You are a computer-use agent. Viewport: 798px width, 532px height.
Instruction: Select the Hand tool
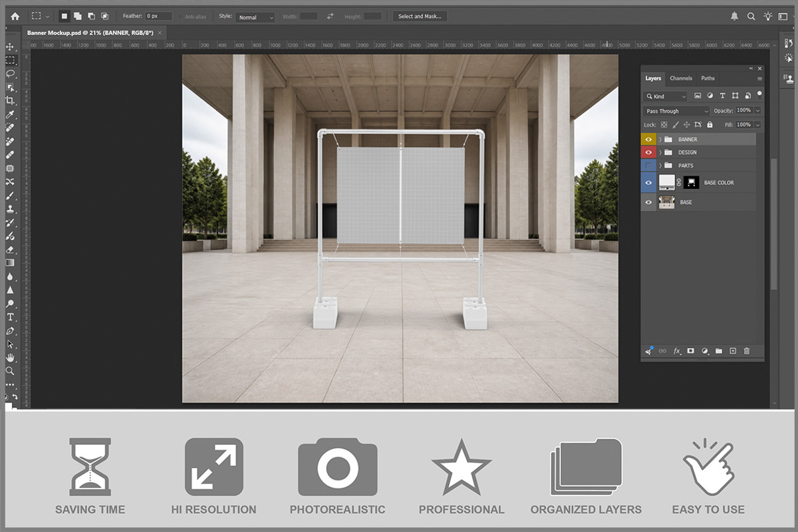click(10, 358)
